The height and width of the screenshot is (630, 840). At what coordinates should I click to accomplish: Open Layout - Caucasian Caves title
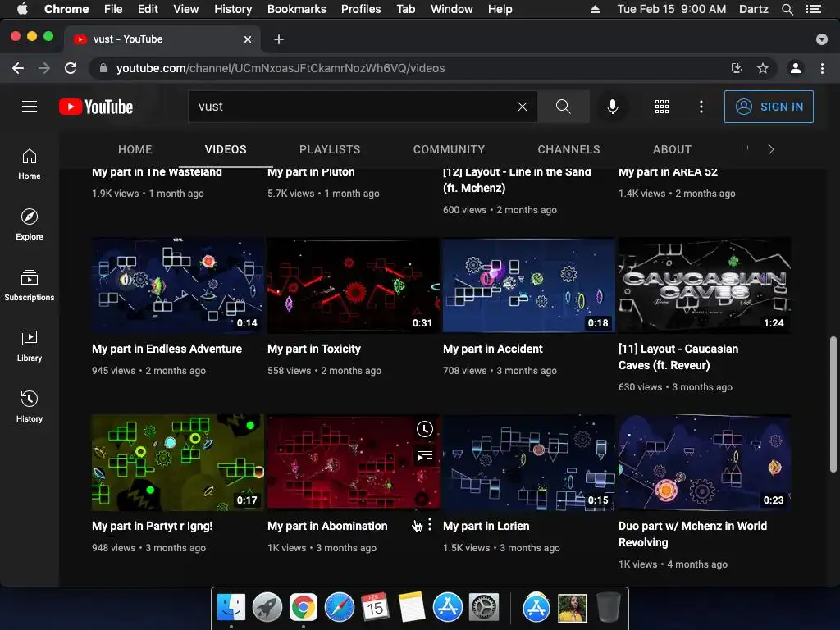click(678, 357)
